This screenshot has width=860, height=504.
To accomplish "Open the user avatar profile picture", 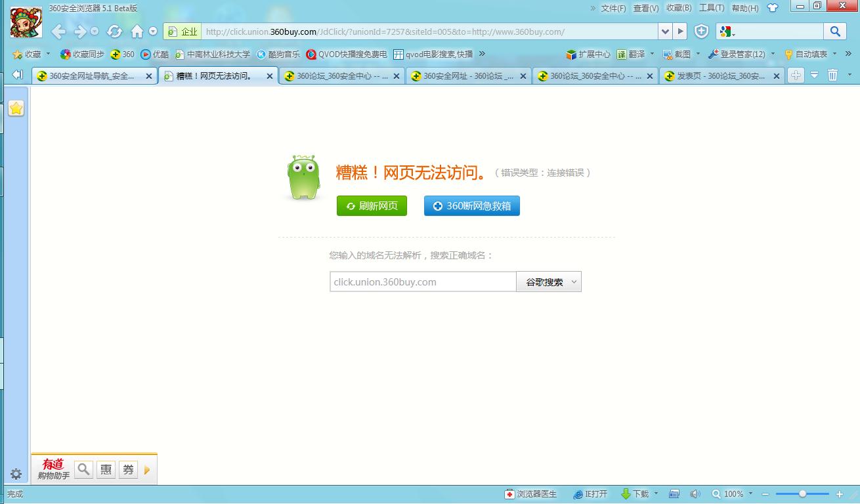I will pyautogui.click(x=26, y=21).
